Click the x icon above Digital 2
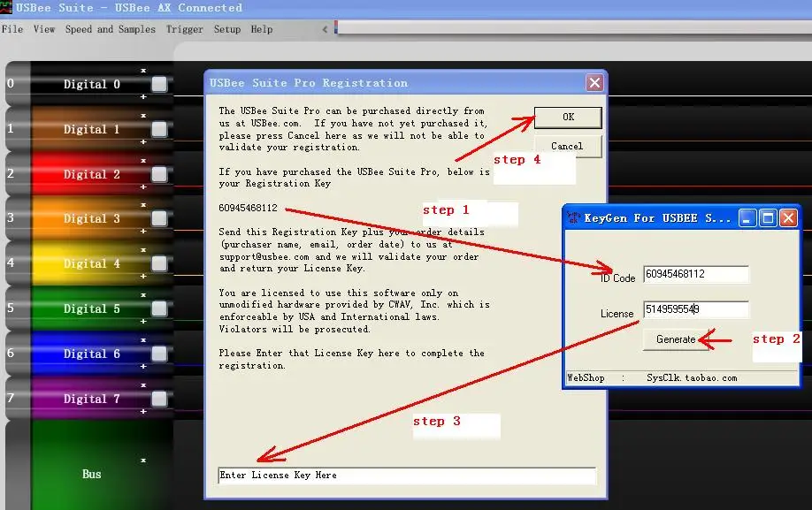The image size is (812, 510). [x=143, y=160]
